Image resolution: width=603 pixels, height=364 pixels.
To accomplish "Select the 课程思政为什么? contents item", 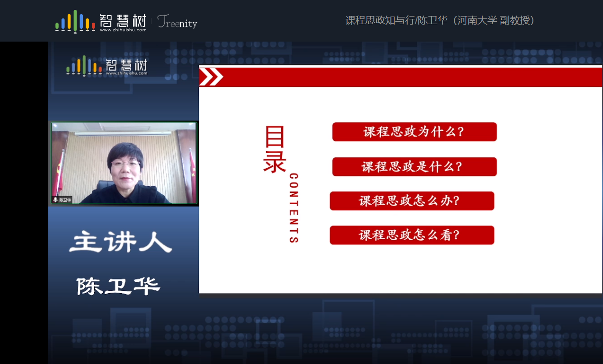I will click(x=414, y=132).
